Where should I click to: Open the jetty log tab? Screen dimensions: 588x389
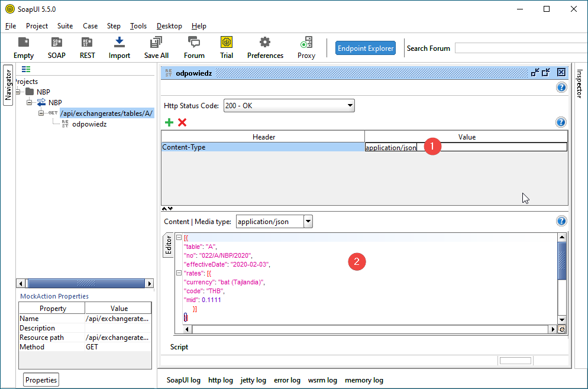pyautogui.click(x=253, y=380)
